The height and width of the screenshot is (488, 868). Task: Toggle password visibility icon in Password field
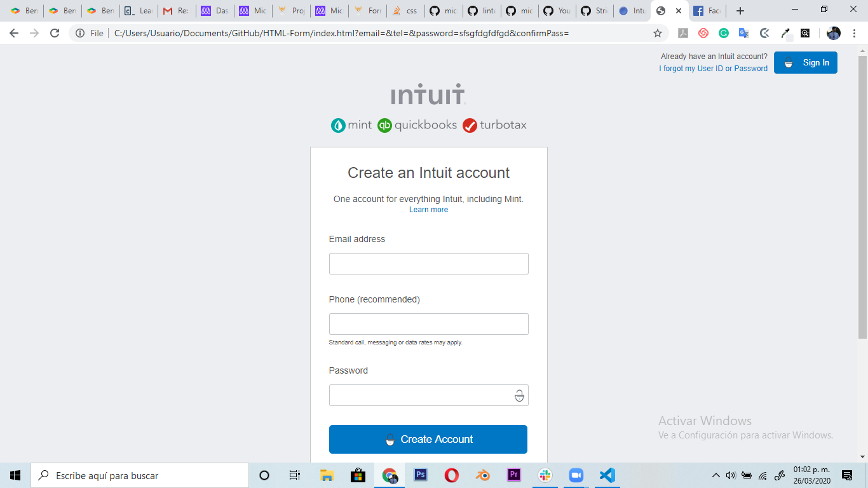pyautogui.click(x=519, y=395)
